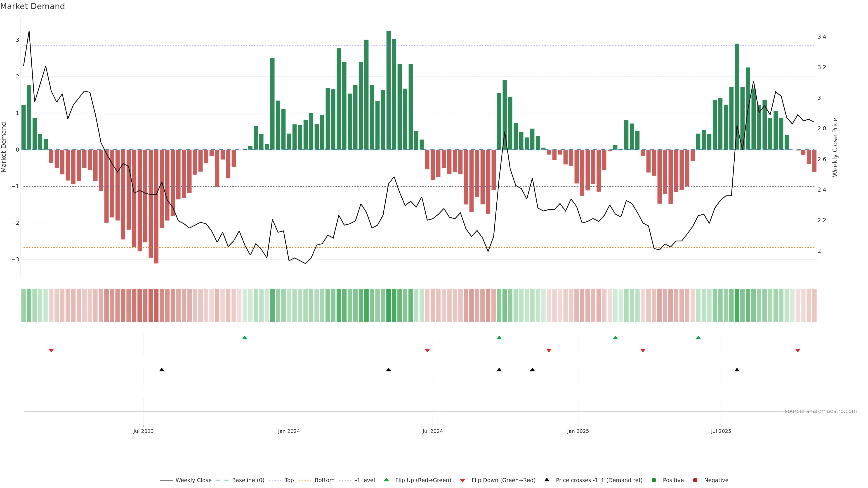The image size is (868, 488).
Task: Click black Price crosses -1 legend triangle
Action: [x=547, y=480]
